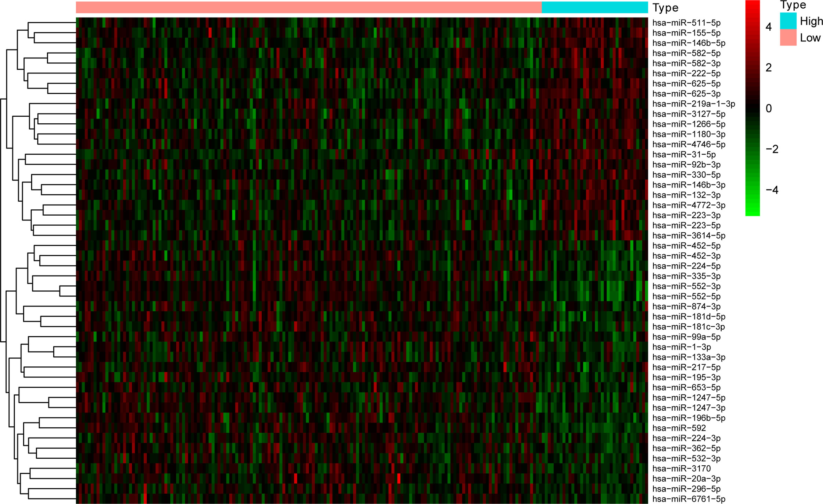Image resolution: width=823 pixels, height=504 pixels.
Task: Click the hsa-miR-1180-3p label
Action: point(689,134)
